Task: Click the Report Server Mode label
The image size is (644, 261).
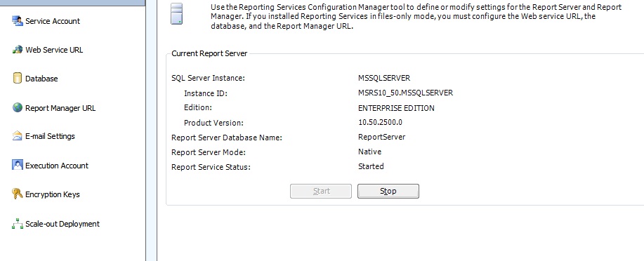Action: point(209,153)
